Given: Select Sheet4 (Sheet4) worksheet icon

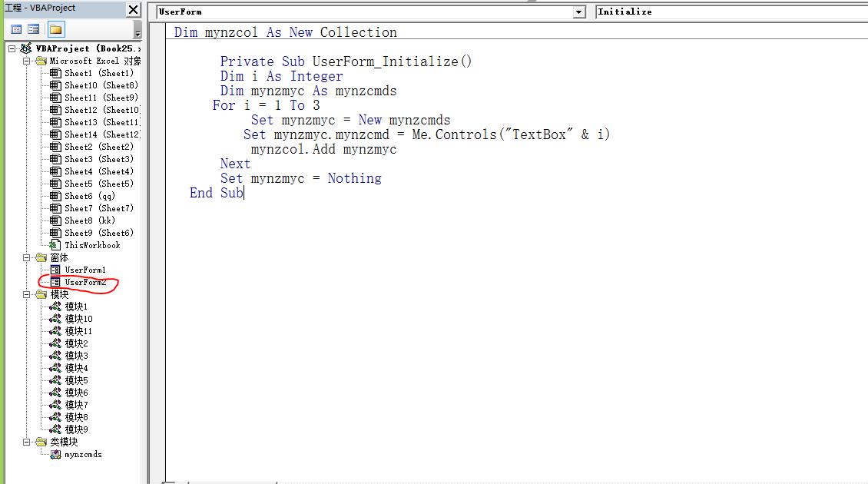Looking at the screenshot, I should click(55, 171).
